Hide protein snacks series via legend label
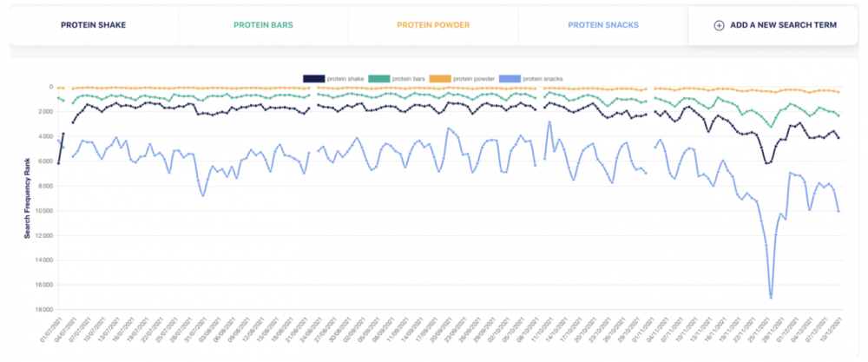The image size is (868, 362). click(542, 79)
